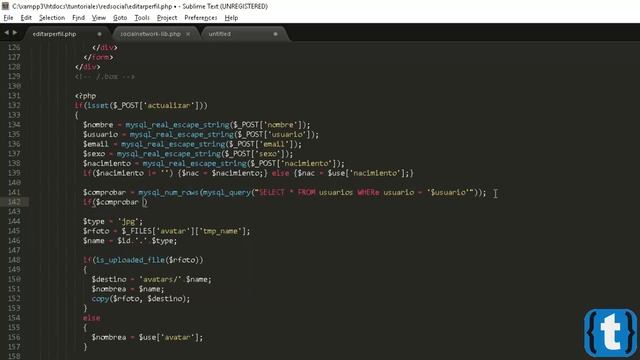Go to next tab with right arrow
This screenshot has height=360, width=640.
pyautogui.click(x=15, y=32)
